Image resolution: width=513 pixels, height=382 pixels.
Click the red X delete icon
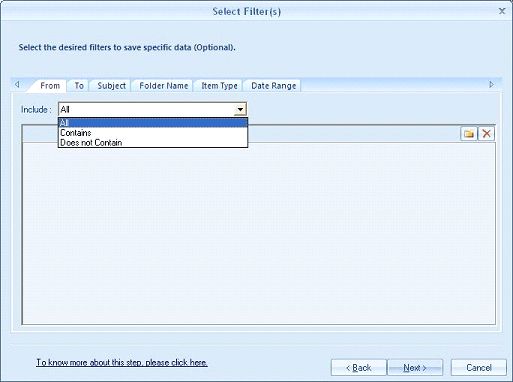tap(486, 134)
